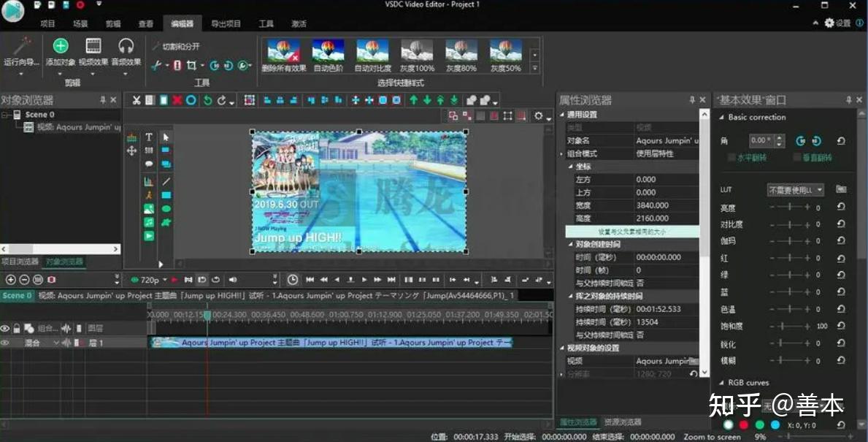Toggle visibility eye on 层 1 track
Viewport: 868px width, 442px height.
5,343
